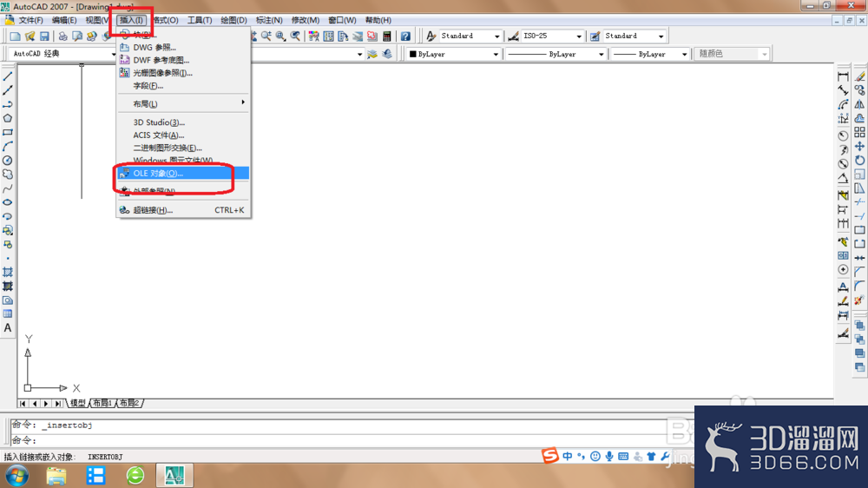Choose DWG 参照... menu entry
Image resolution: width=868 pixels, height=488 pixels.
pyautogui.click(x=183, y=47)
